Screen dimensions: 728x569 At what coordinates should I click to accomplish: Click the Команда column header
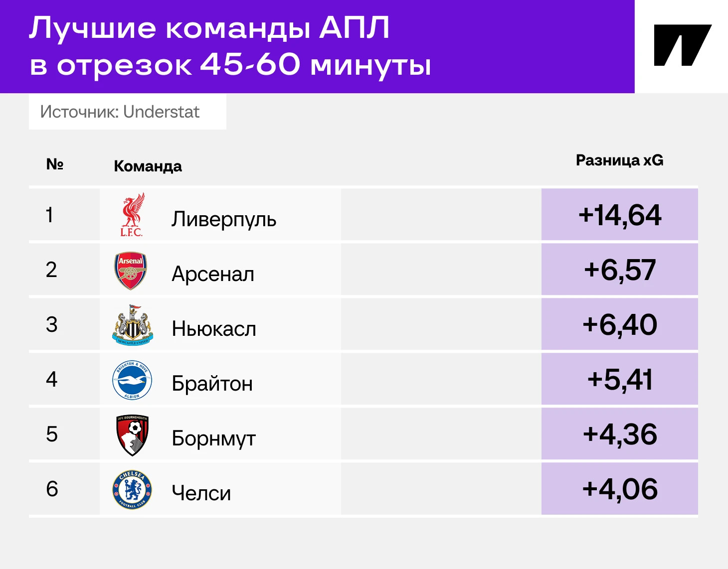(148, 166)
